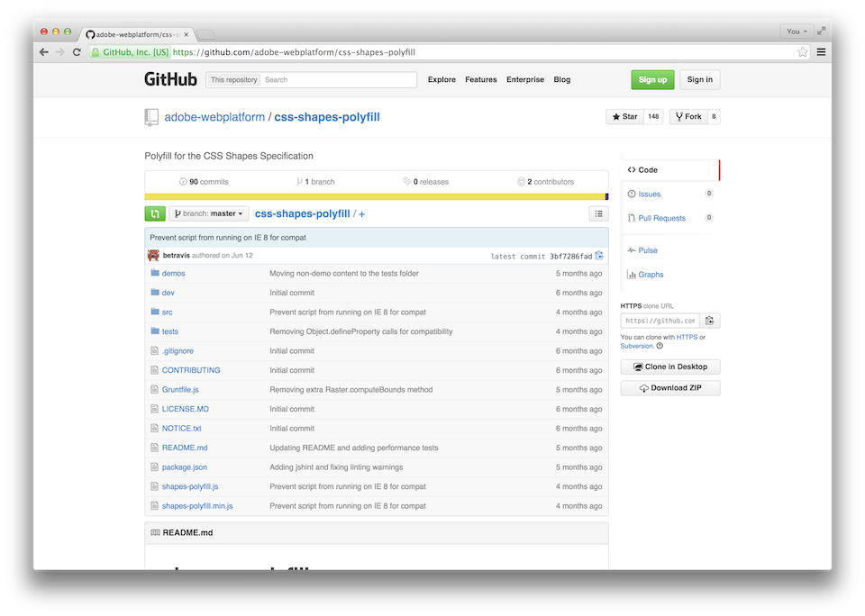Open Blog in top navigation
Screen dimensions: 865x616
562,79
